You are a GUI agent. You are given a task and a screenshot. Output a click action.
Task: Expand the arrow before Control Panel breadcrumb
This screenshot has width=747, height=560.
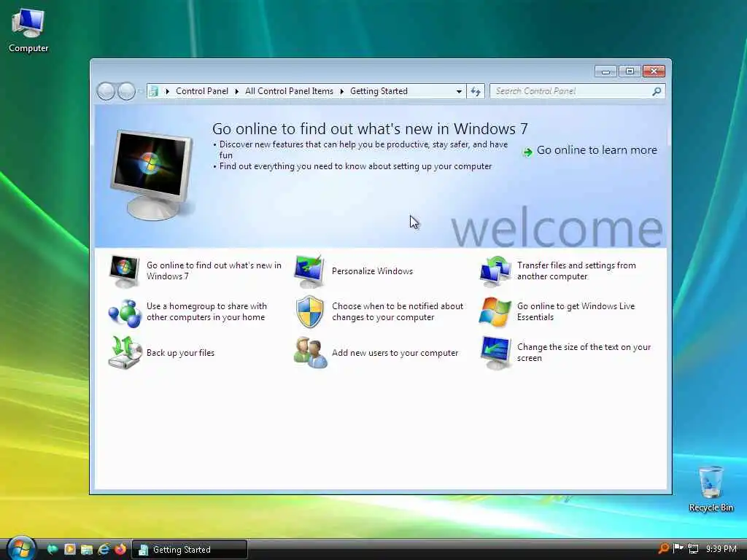pyautogui.click(x=167, y=91)
